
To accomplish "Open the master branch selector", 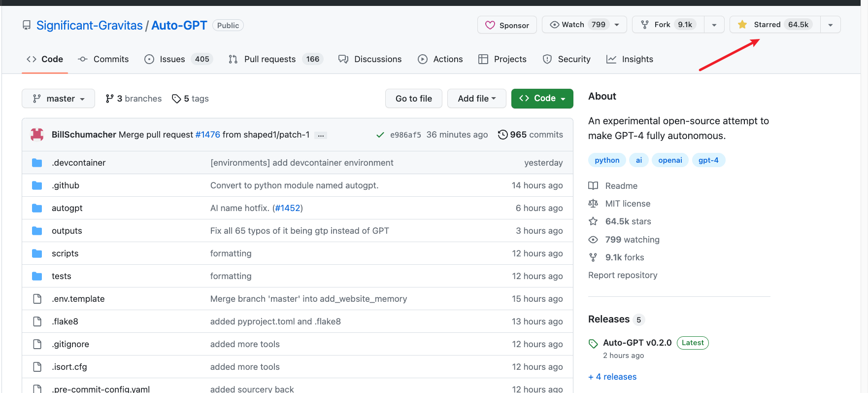I will 58,99.
